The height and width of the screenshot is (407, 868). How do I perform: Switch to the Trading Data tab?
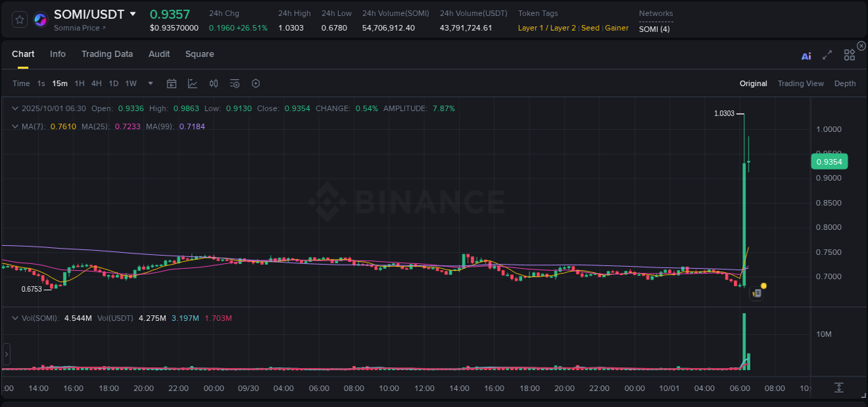coord(107,53)
